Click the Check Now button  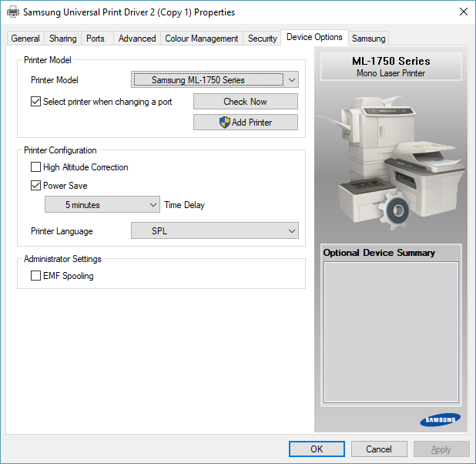[246, 102]
